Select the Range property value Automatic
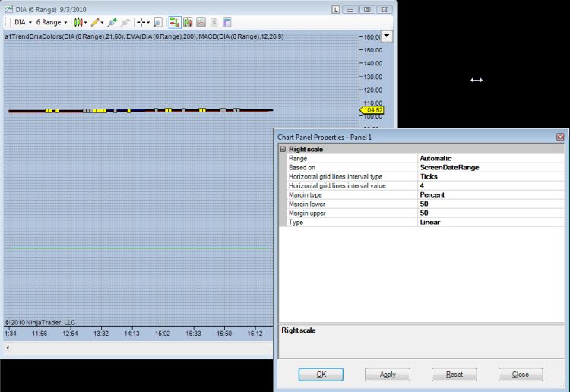Screen dimensions: 570x392 coord(491,159)
